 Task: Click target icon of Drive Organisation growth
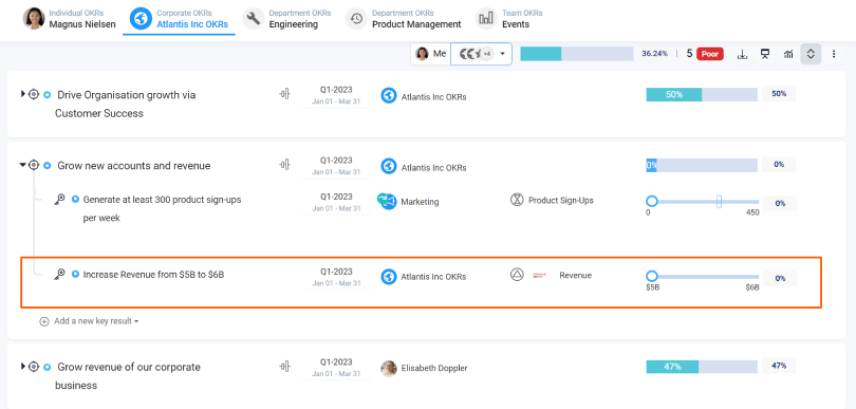pos(34,94)
